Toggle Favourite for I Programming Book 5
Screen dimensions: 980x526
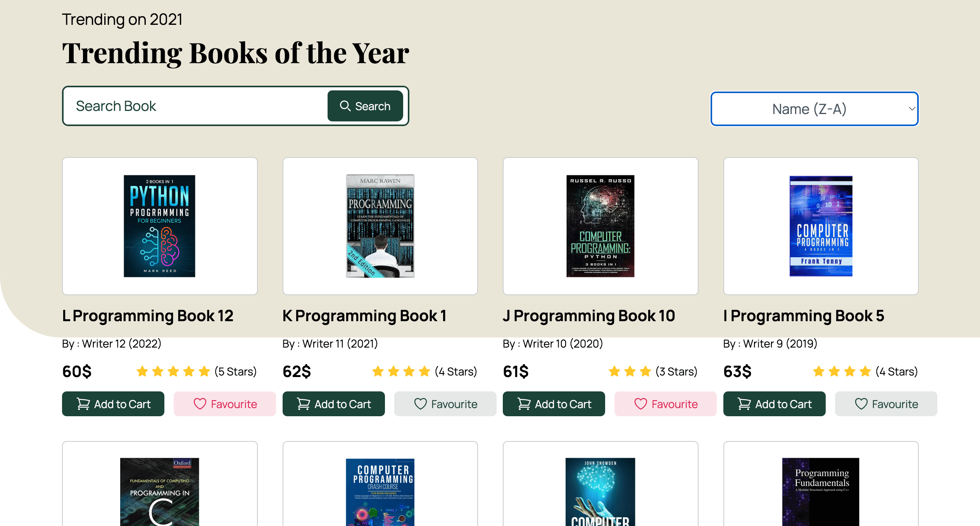pyautogui.click(x=886, y=404)
